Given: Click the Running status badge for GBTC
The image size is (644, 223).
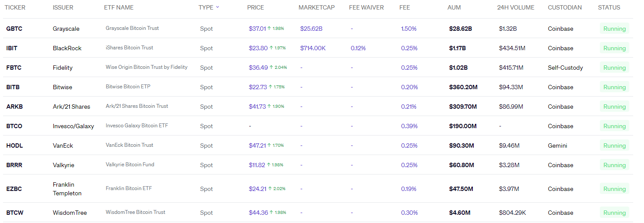Looking at the screenshot, I should coord(614,29).
